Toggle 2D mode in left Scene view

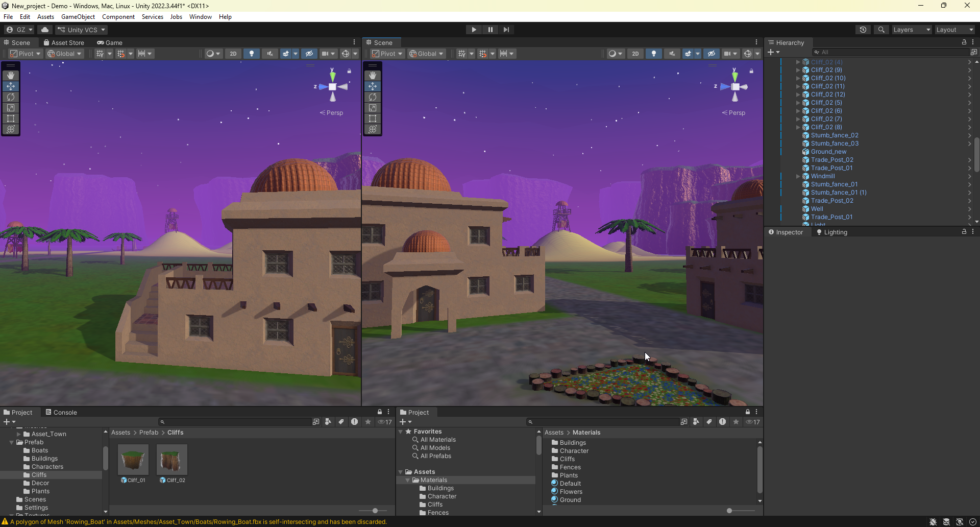click(233, 54)
